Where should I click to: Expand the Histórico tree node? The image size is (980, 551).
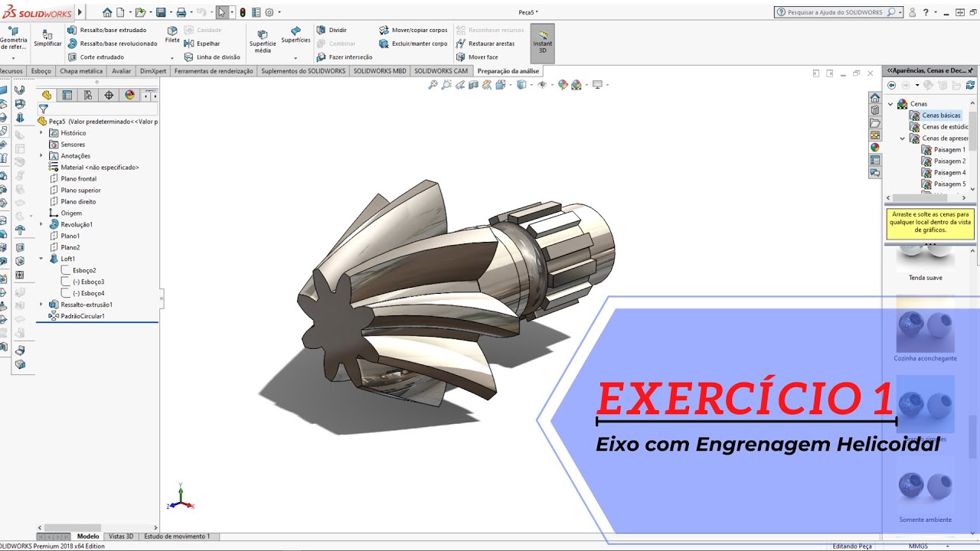(x=41, y=133)
